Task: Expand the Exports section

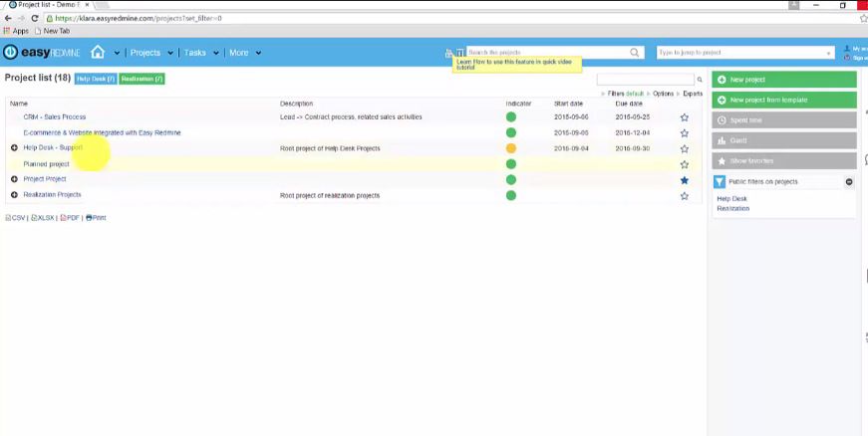Action: 693,94
